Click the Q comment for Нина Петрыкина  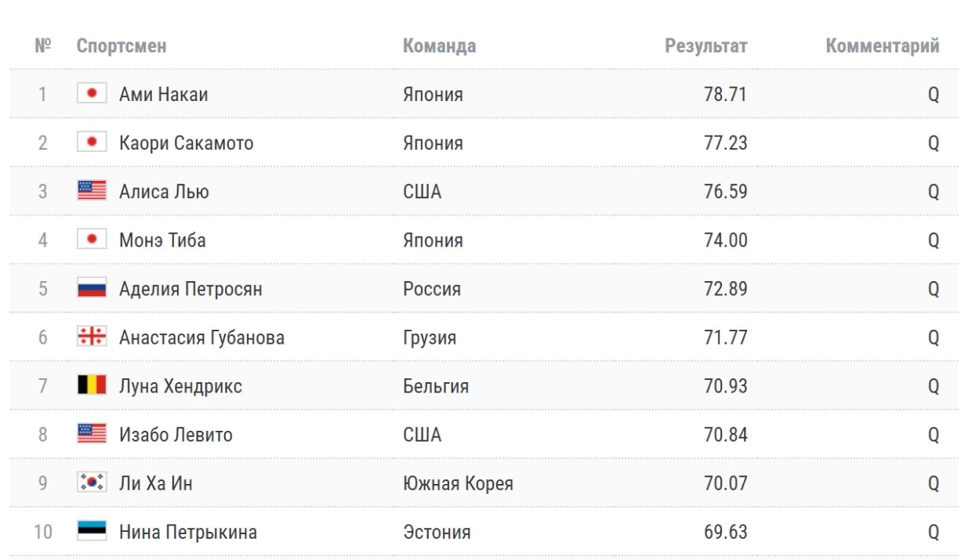(933, 532)
